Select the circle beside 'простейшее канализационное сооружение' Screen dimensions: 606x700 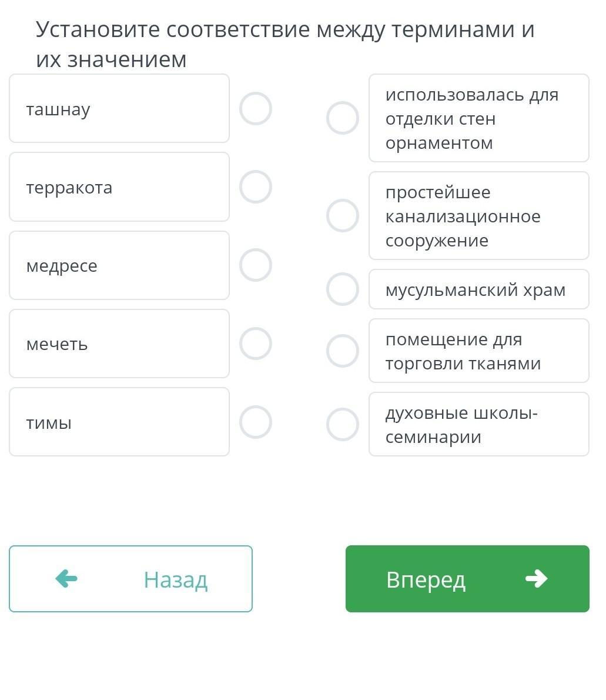click(x=343, y=216)
